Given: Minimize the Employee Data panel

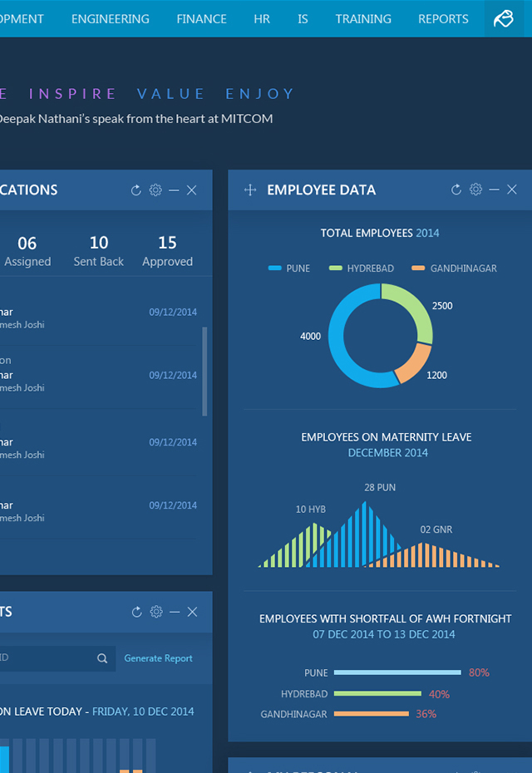Looking at the screenshot, I should (x=494, y=190).
